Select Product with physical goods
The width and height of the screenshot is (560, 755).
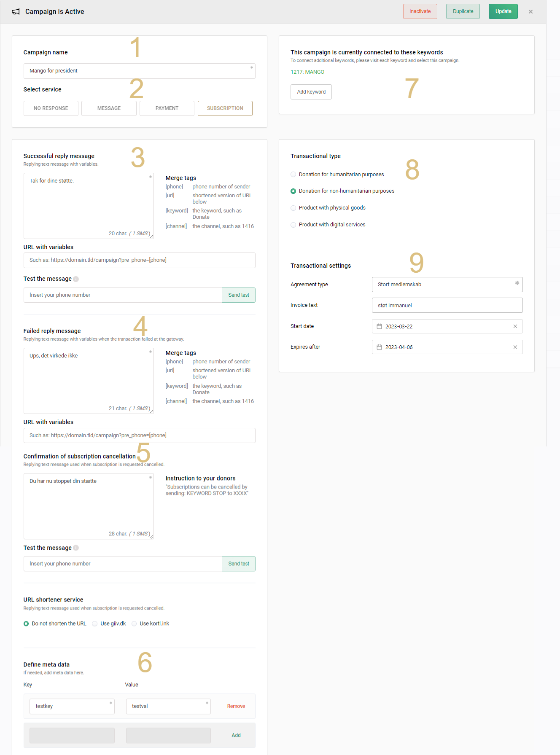pyautogui.click(x=328, y=208)
